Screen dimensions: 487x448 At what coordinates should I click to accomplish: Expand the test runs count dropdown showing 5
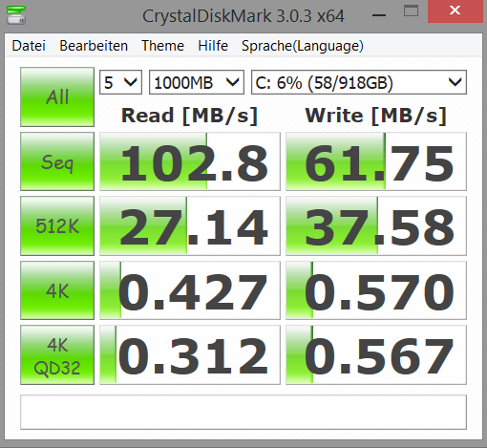[x=120, y=82]
